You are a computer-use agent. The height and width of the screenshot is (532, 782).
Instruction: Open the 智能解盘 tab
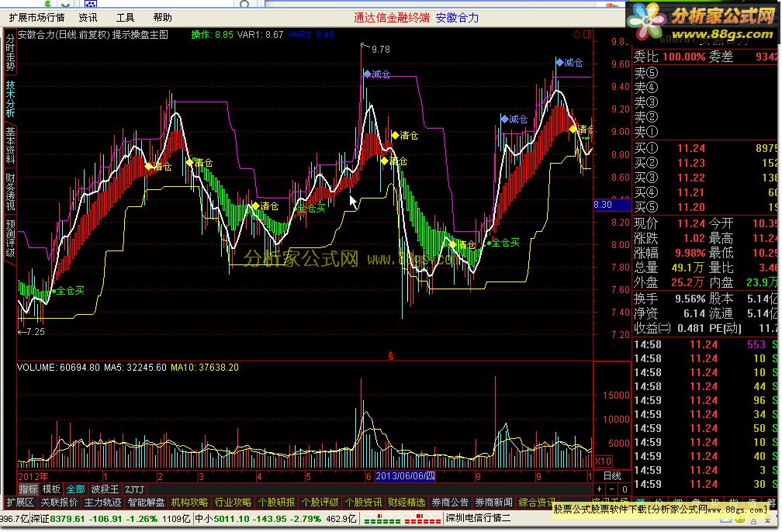point(146,502)
